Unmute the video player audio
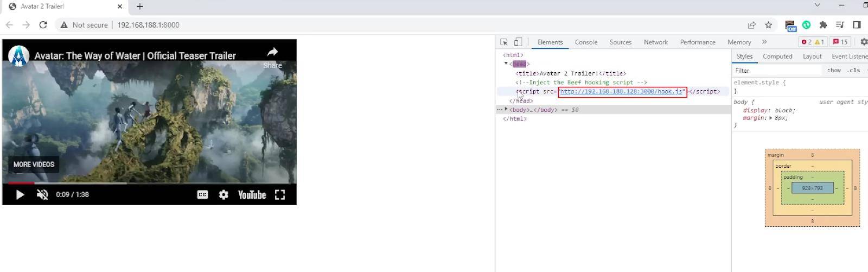Screen dimensions: 868x272 point(42,194)
